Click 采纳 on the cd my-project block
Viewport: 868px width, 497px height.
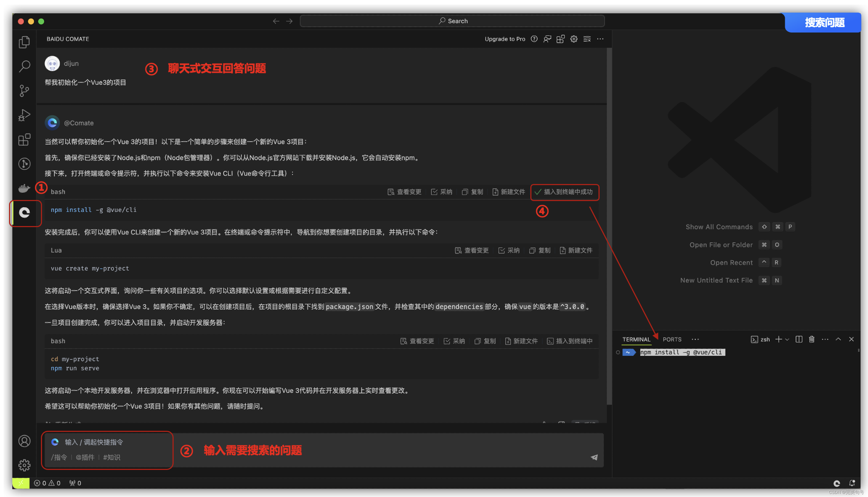tap(454, 341)
